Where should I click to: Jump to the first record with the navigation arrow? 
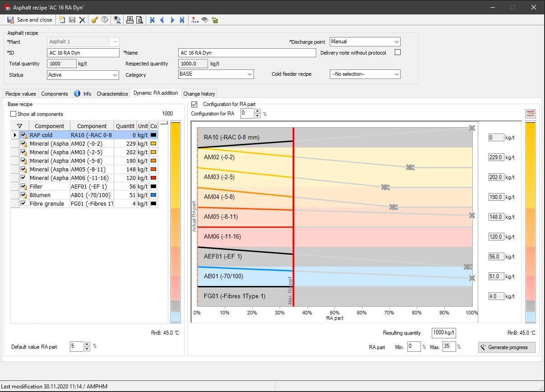[x=152, y=20]
